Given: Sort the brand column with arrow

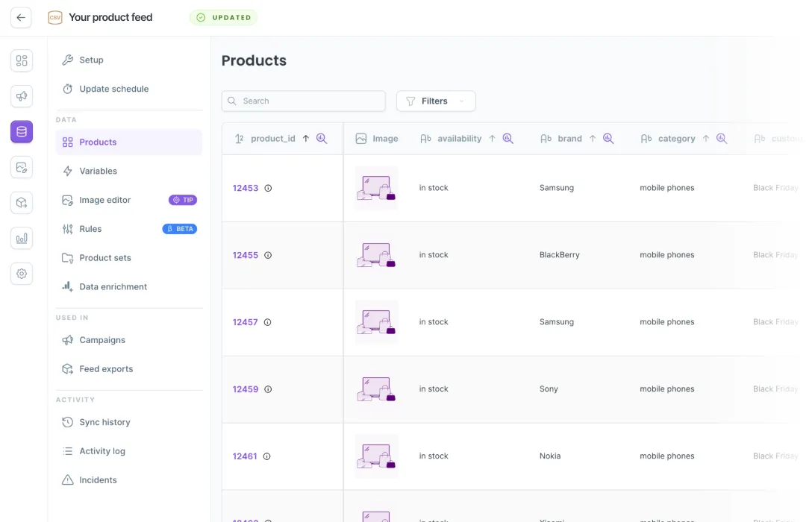Looking at the screenshot, I should 593,139.
